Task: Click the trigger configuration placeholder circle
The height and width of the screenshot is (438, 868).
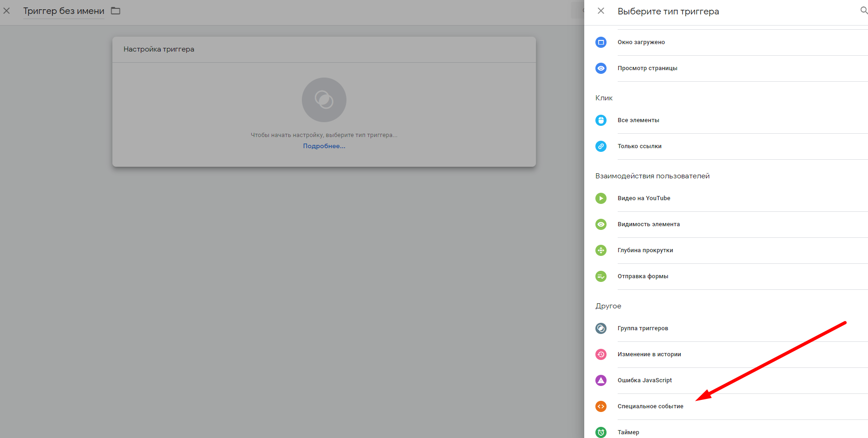Action: pyautogui.click(x=324, y=99)
